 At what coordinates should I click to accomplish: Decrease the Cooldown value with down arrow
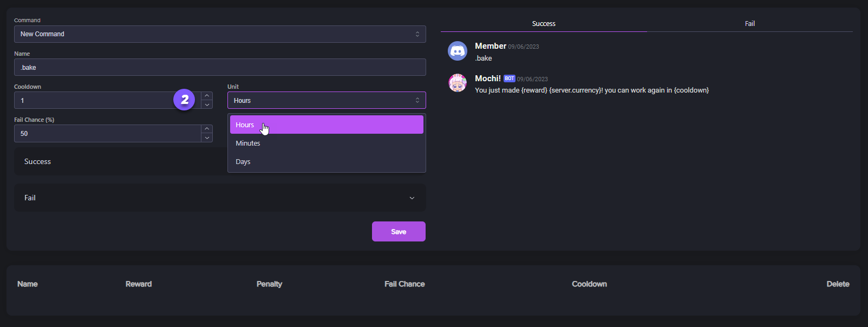point(207,104)
